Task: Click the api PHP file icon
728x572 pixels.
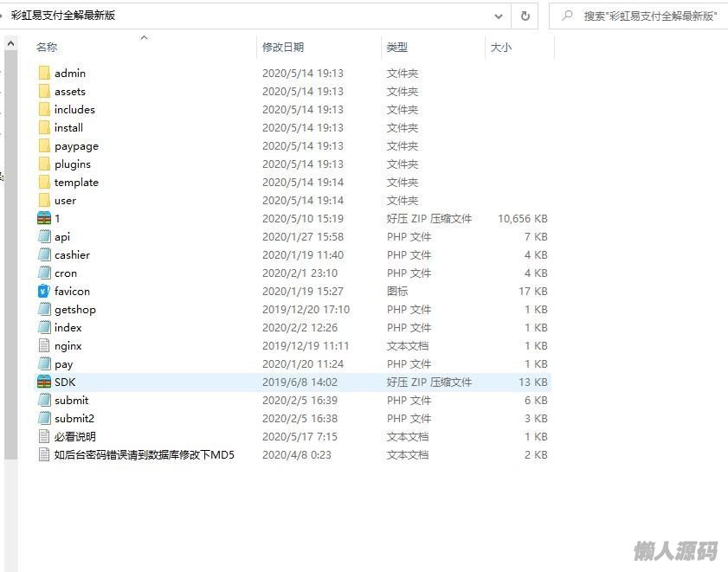Action: click(44, 236)
